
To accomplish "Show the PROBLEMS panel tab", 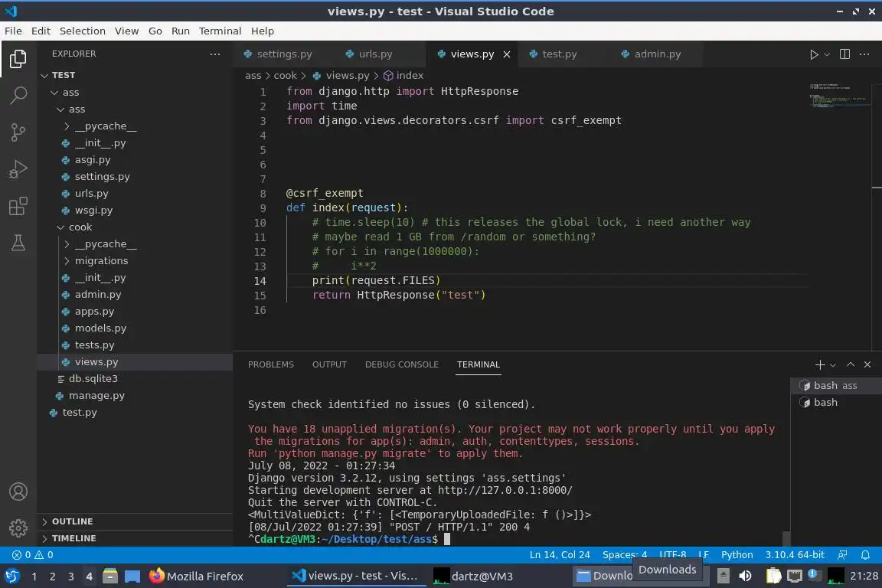I will point(270,364).
